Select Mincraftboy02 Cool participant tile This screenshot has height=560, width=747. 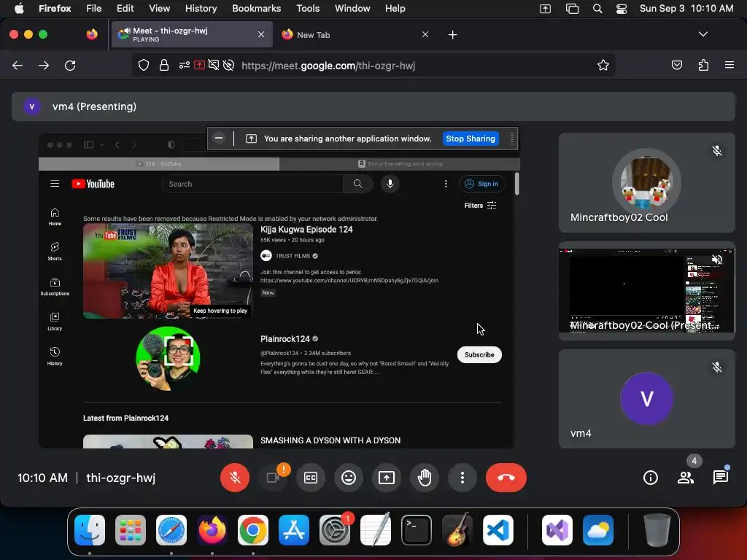pyautogui.click(x=646, y=182)
